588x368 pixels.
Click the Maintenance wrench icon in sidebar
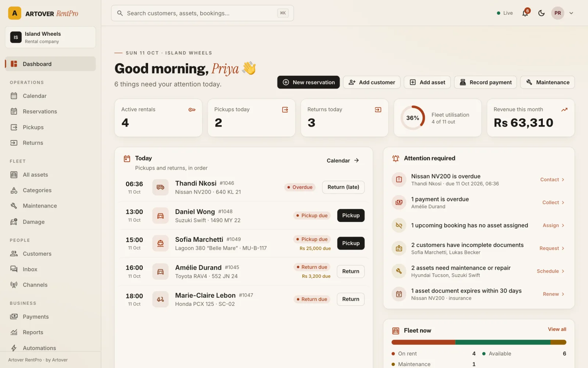pos(14,206)
